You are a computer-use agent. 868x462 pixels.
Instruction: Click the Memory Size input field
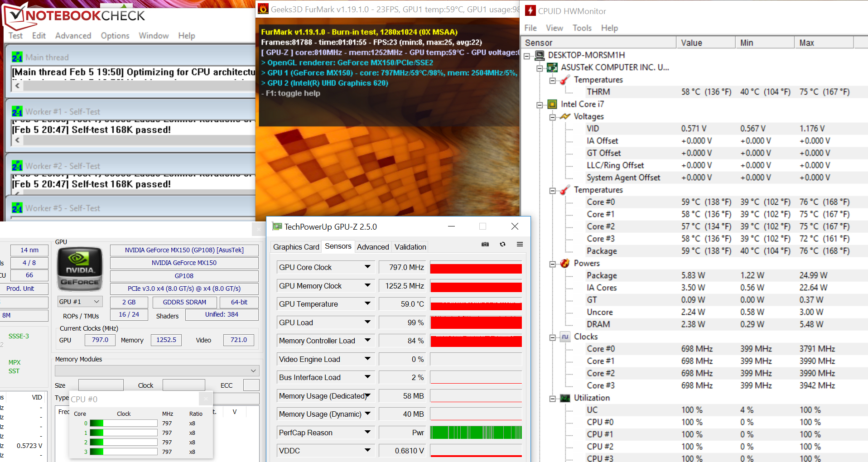(101, 385)
